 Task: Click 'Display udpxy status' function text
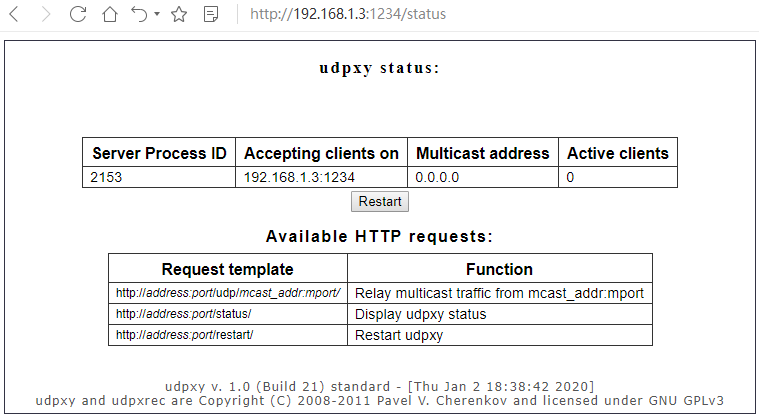coord(421,314)
